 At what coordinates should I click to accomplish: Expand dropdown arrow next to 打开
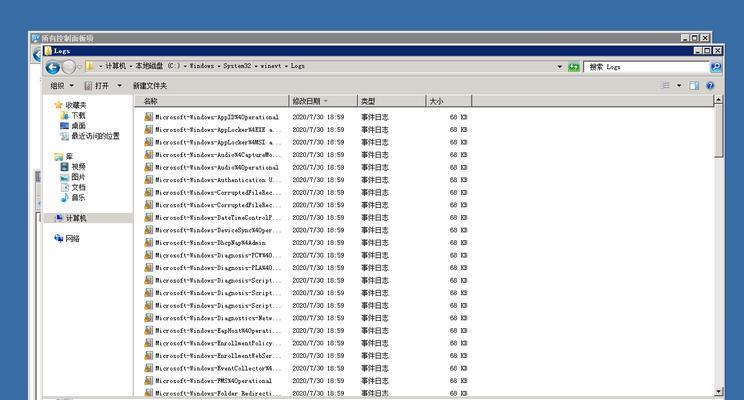pyautogui.click(x=120, y=86)
